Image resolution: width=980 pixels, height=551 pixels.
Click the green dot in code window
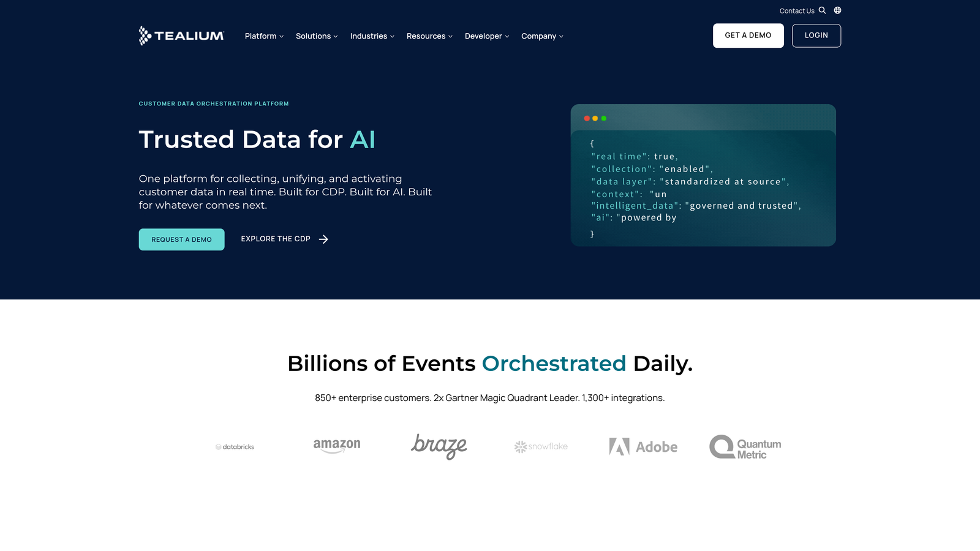(x=604, y=118)
